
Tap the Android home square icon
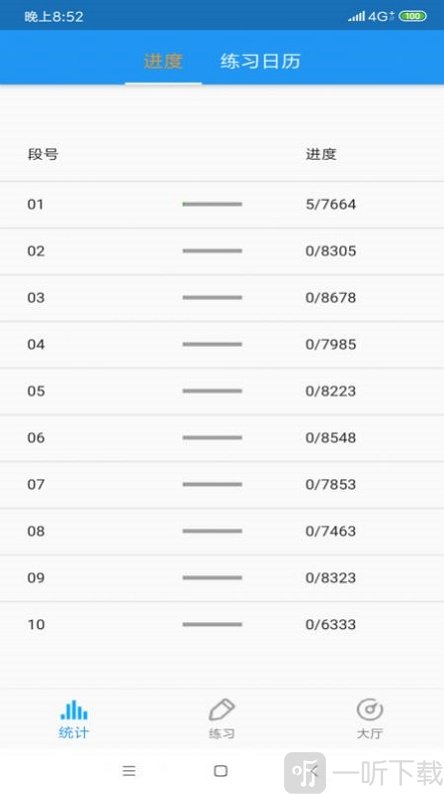[221, 771]
